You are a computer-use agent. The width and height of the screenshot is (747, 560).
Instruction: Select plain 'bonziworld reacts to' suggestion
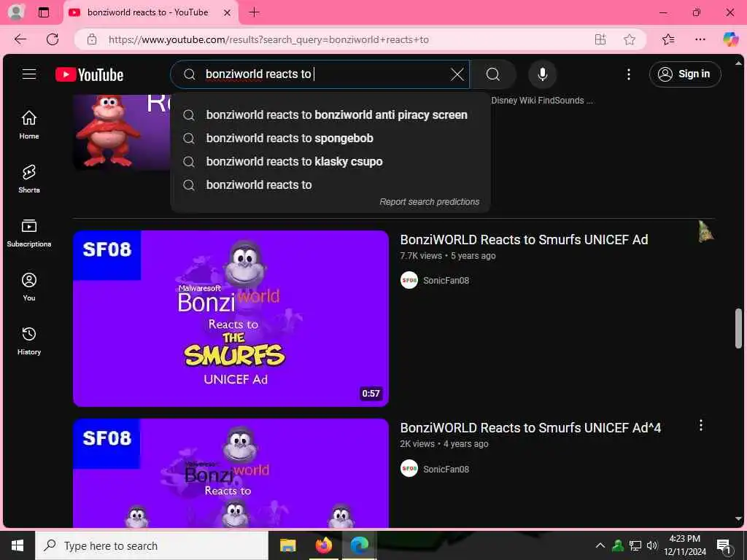point(330,184)
